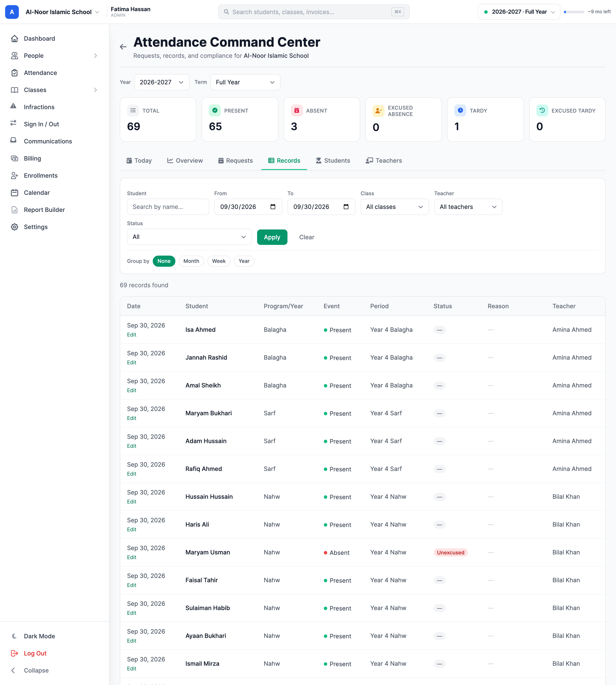Click the back arrow beside page title
616x685 pixels.
coord(123,47)
